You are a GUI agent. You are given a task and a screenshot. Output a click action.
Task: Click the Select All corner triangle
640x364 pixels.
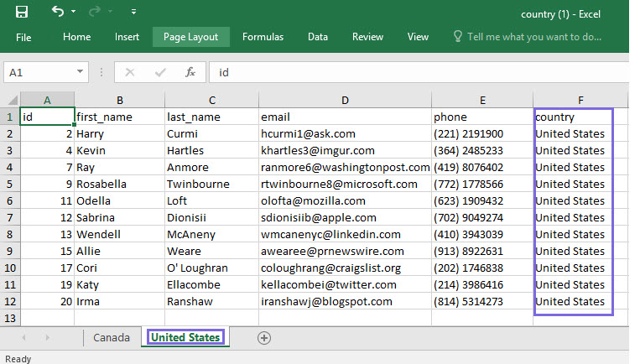coord(11,100)
